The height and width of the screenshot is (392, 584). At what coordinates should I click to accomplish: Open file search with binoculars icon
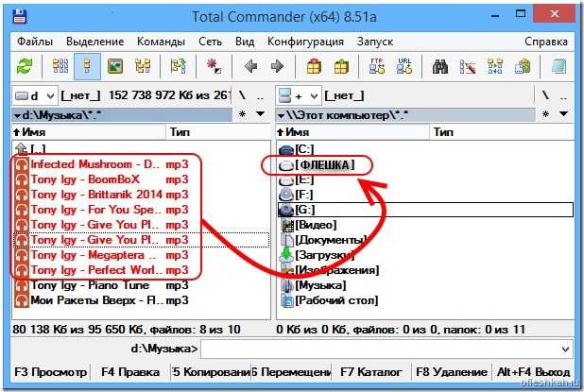pyautogui.click(x=440, y=67)
